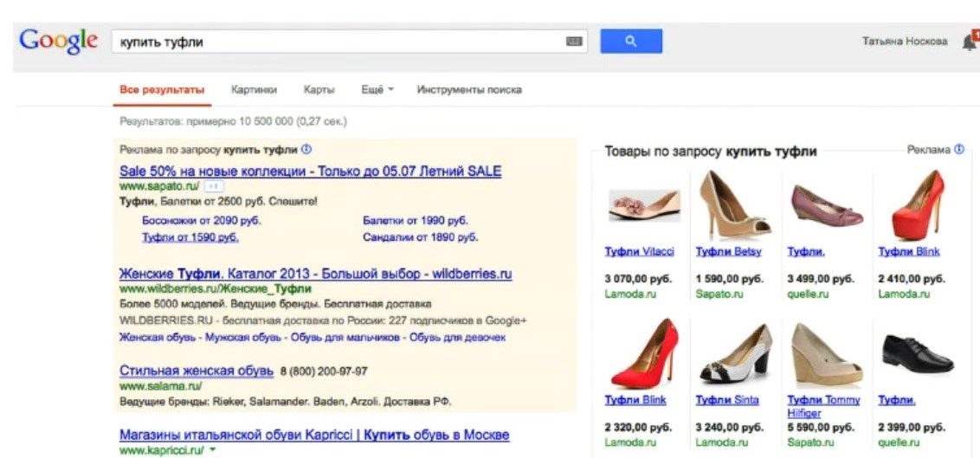Click the Google logo
980x458 pixels.
58,41
